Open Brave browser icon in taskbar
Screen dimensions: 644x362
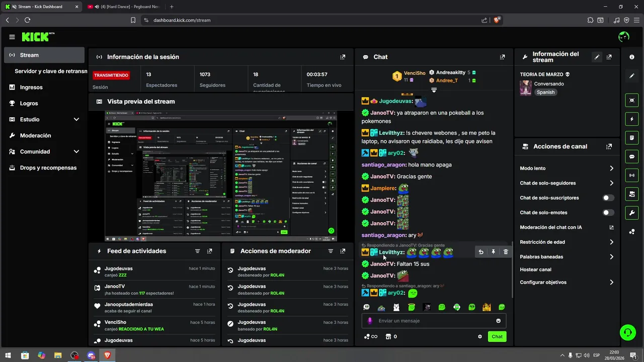107,355
